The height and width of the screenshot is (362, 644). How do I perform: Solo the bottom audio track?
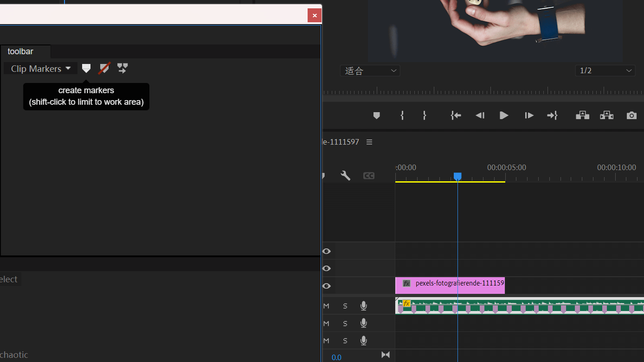coord(345,341)
